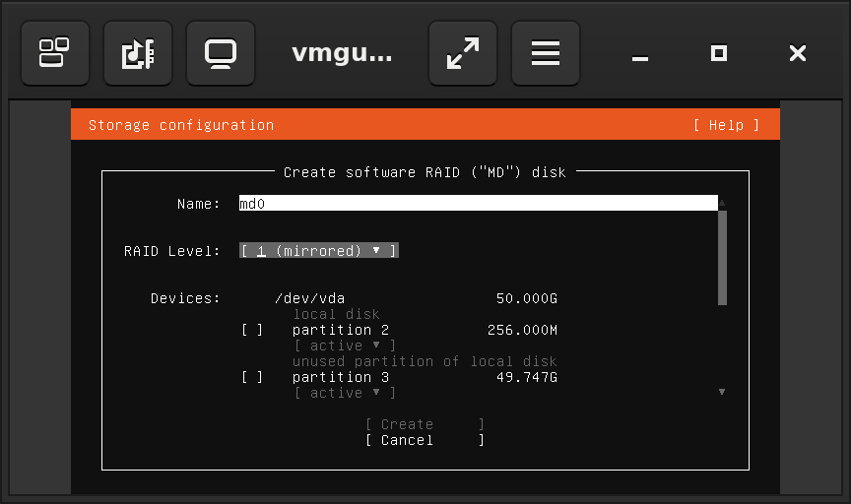Check the partition 2 checkbox

pyautogui.click(x=252, y=330)
